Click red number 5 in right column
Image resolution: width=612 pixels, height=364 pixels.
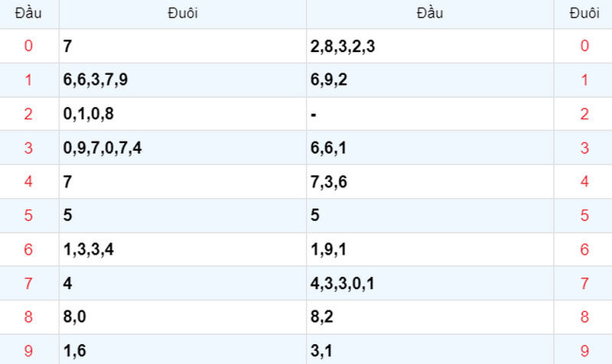[584, 216]
